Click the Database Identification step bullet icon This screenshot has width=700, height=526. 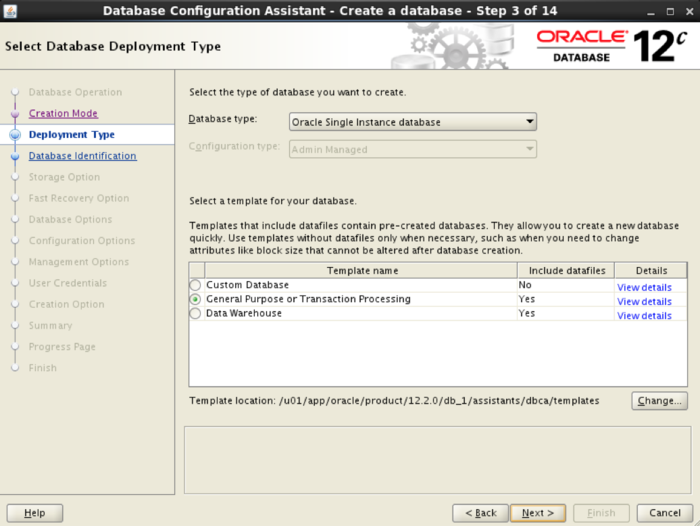point(15,156)
